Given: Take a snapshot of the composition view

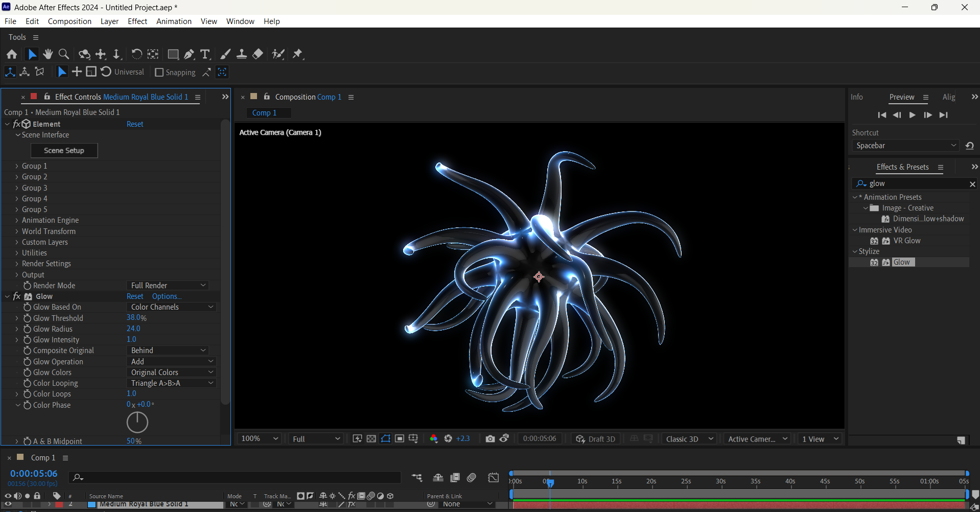Looking at the screenshot, I should pos(490,438).
